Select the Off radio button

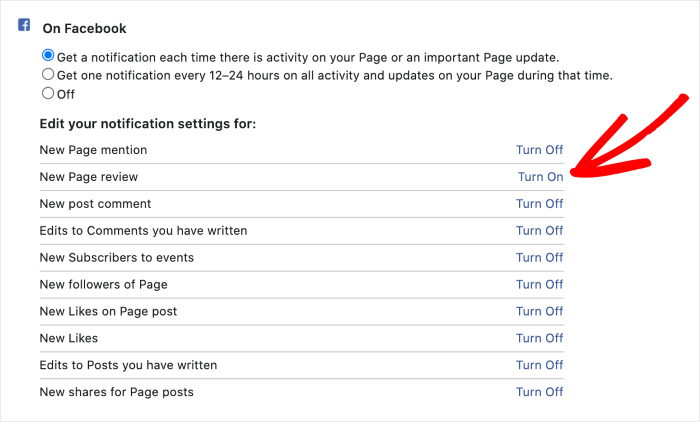point(48,93)
